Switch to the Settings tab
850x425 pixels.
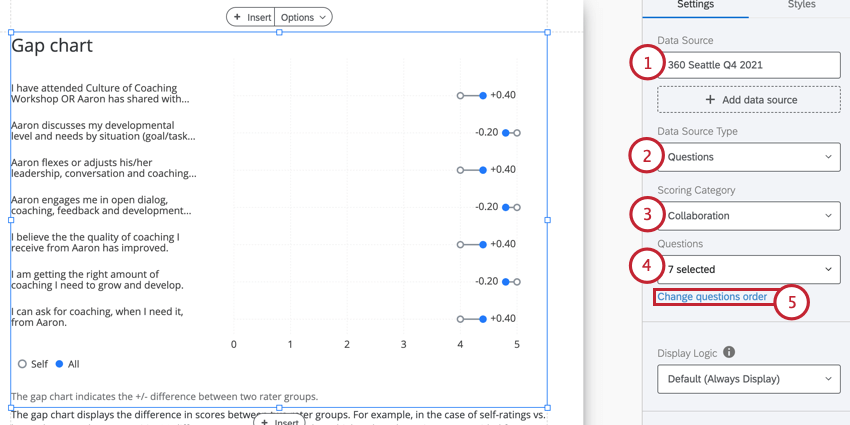coord(695,6)
